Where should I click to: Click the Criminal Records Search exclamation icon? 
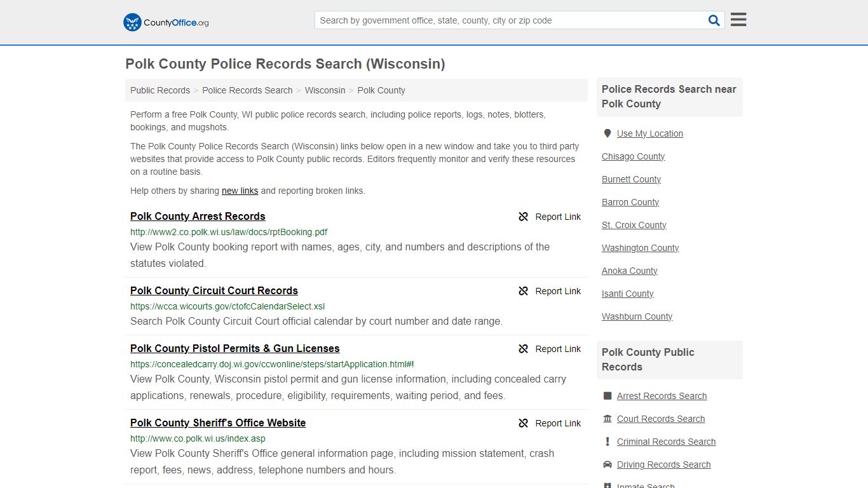click(x=607, y=442)
